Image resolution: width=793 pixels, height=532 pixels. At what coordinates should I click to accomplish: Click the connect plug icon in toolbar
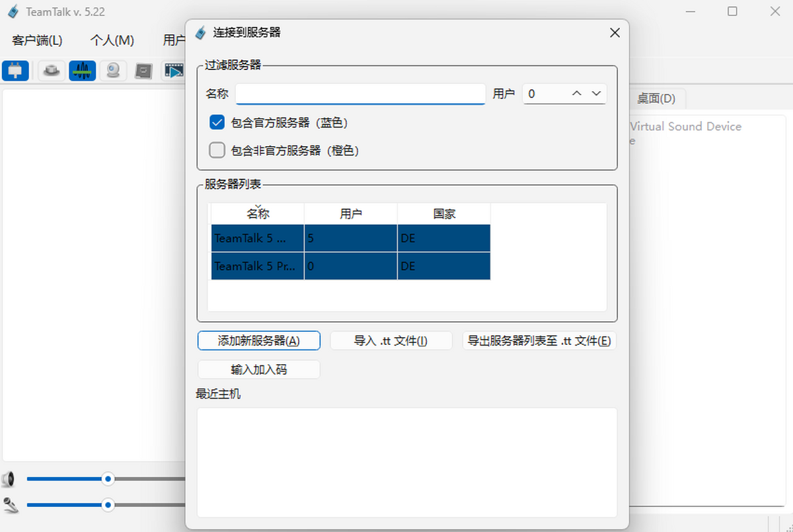[15, 70]
